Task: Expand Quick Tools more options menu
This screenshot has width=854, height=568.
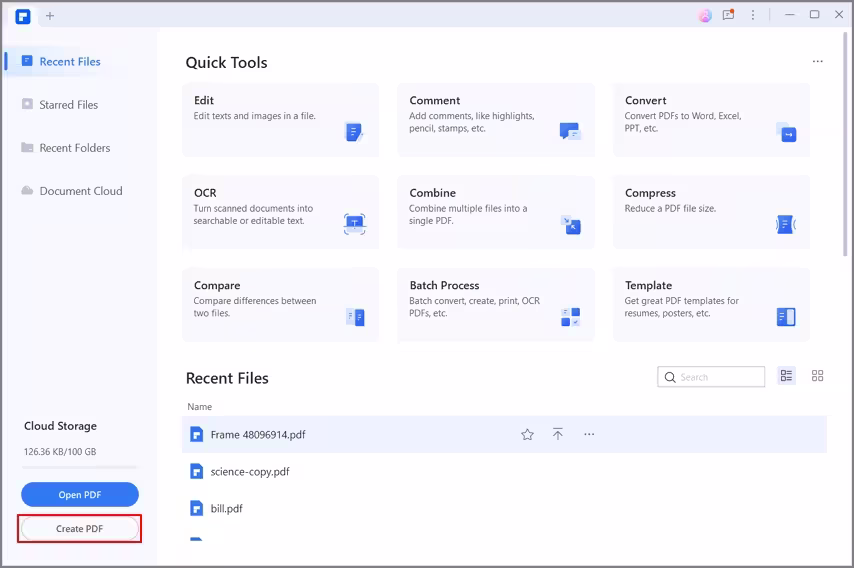Action: pyautogui.click(x=817, y=62)
